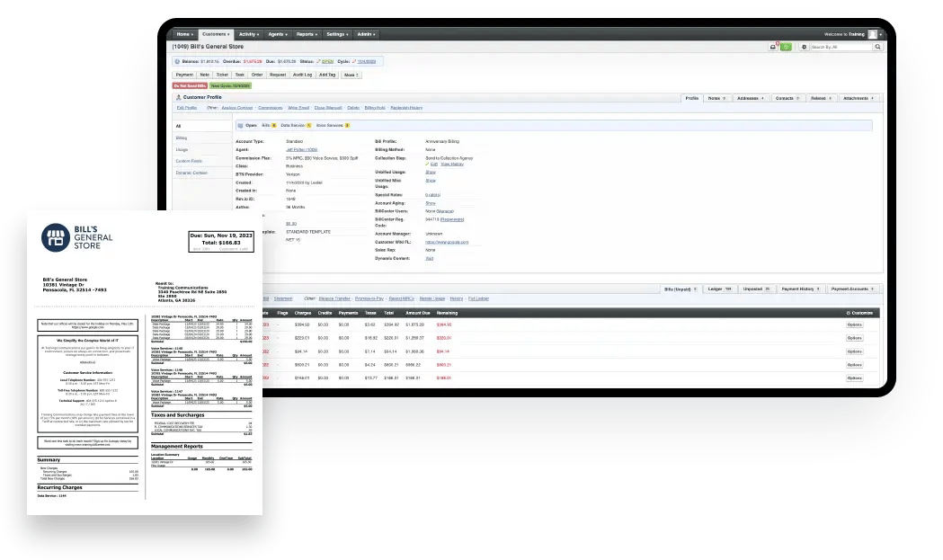Click the Edit Profile link
Screen dimensions: 943x560
(187, 108)
